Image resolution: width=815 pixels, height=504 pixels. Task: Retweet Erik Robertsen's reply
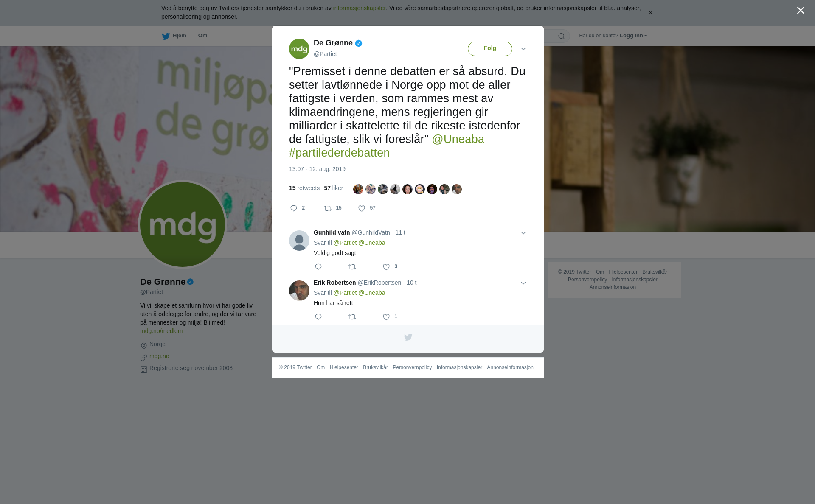click(352, 317)
